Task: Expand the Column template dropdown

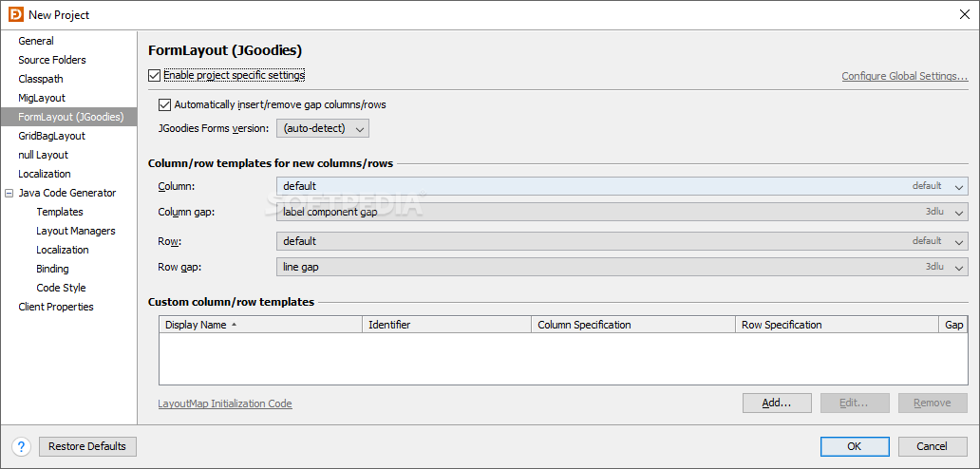Action: [959, 186]
